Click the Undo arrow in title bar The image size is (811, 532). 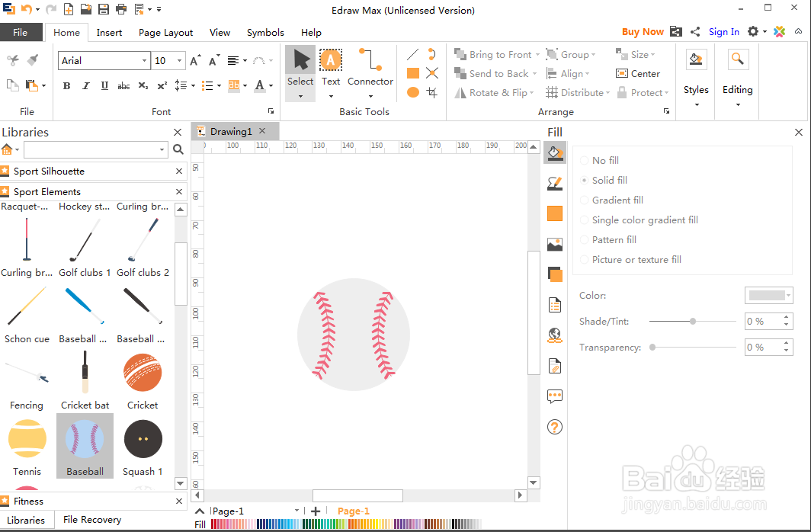click(x=26, y=9)
